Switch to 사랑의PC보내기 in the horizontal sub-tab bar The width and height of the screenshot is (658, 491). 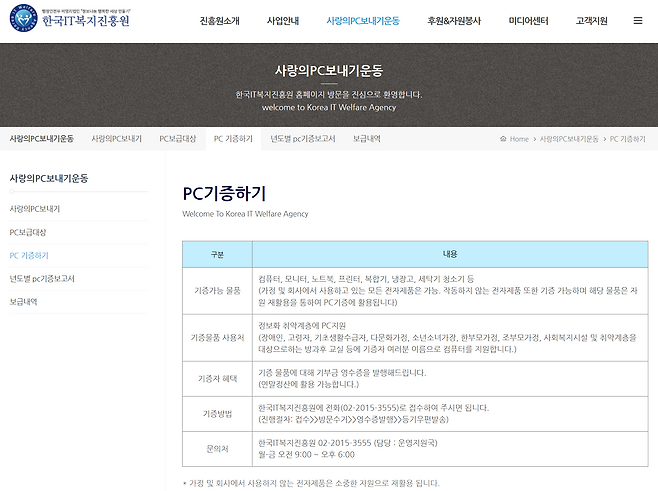[116, 139]
